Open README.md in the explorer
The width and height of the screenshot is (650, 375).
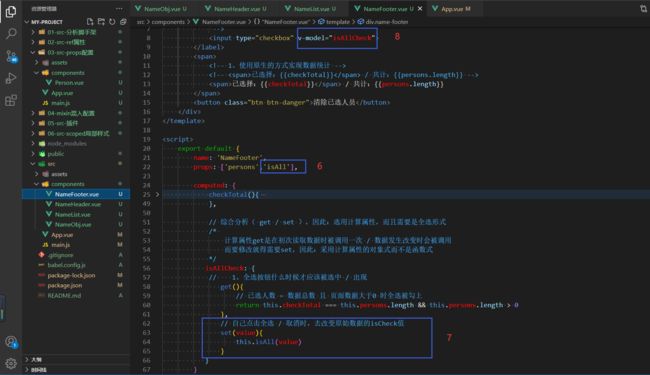(77, 295)
